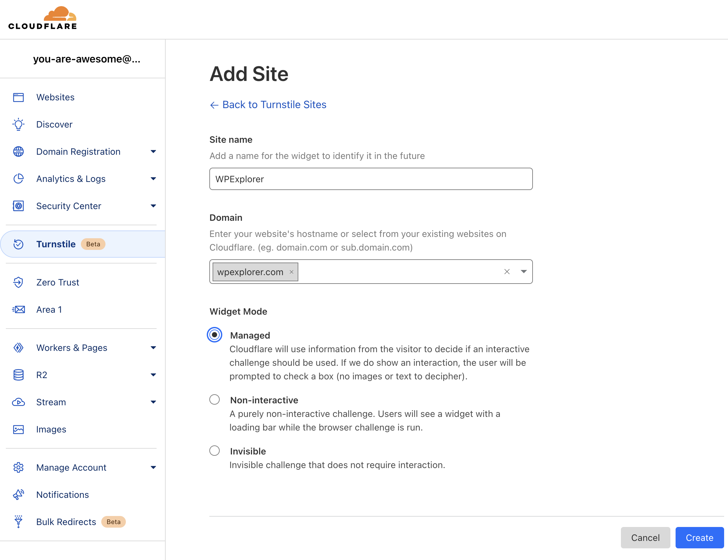Remove the wpexplorer.com domain tag
Screen dimensions: 728x560
(x=292, y=272)
